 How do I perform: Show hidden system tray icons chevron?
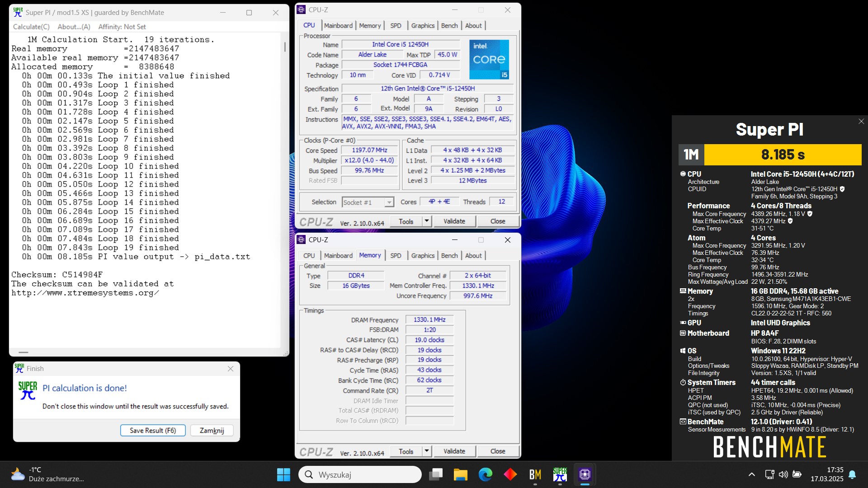point(751,474)
